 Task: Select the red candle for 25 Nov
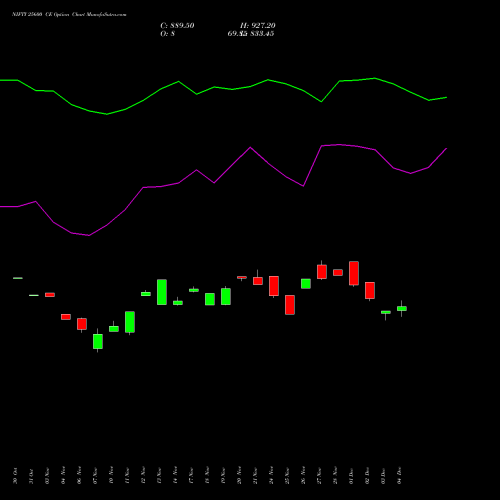coord(290,305)
